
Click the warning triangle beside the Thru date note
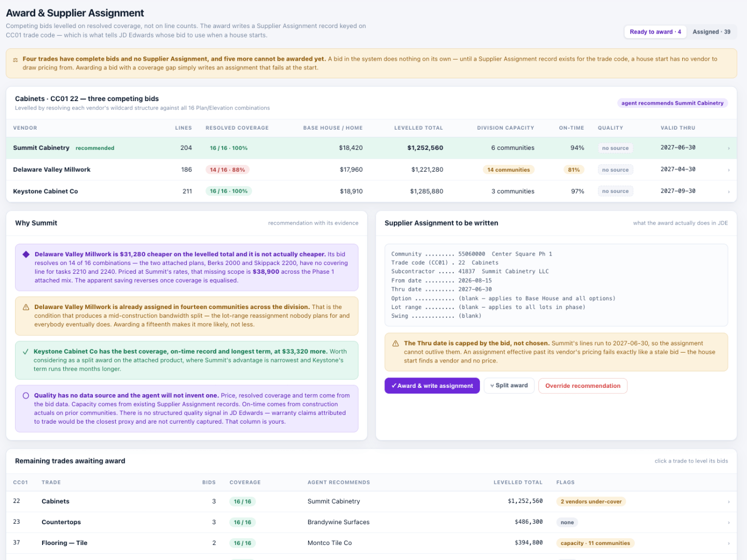coord(396,344)
